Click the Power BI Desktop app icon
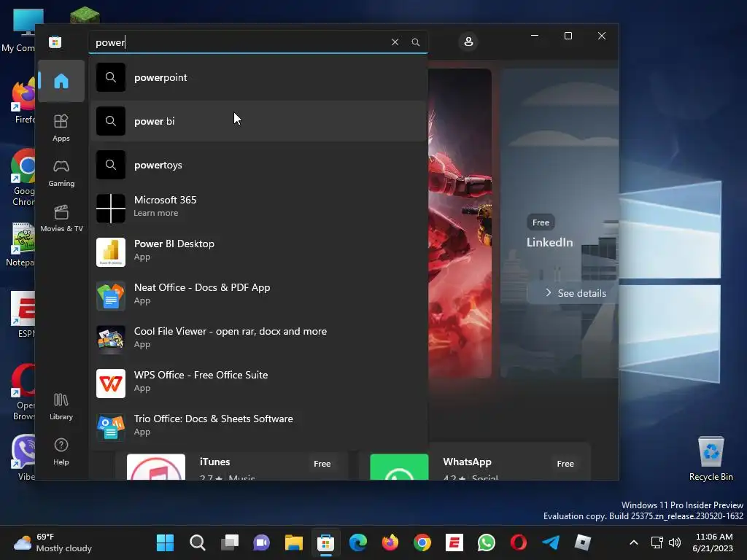This screenshot has width=747, height=560. point(111,252)
